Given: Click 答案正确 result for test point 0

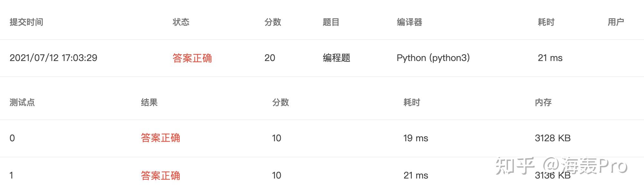Looking at the screenshot, I should (161, 138).
